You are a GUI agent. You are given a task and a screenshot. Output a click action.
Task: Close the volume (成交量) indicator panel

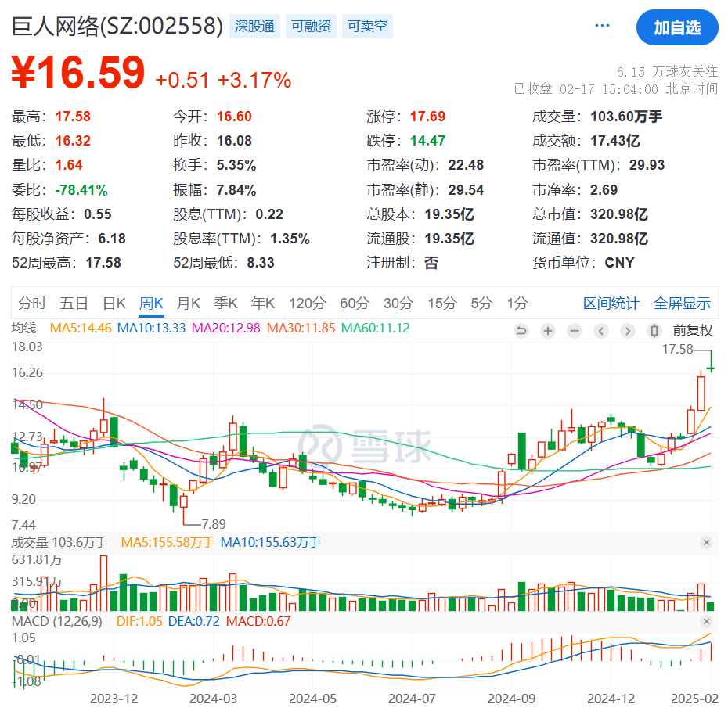click(x=706, y=543)
